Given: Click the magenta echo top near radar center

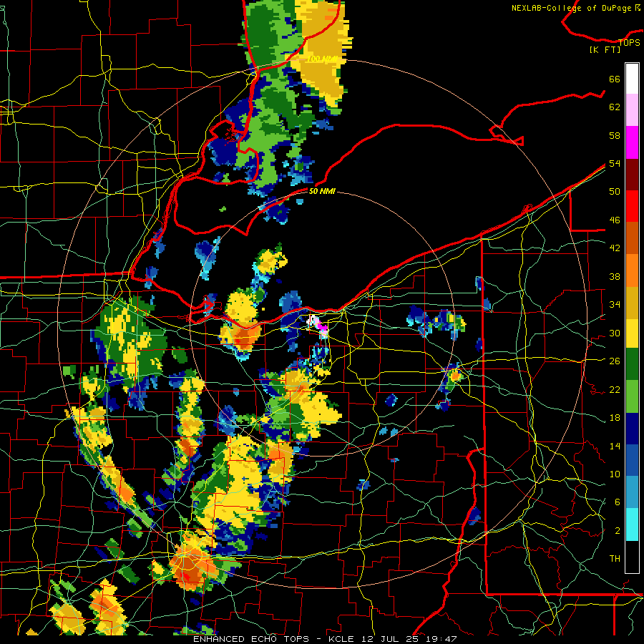Looking at the screenshot, I should point(321,327).
